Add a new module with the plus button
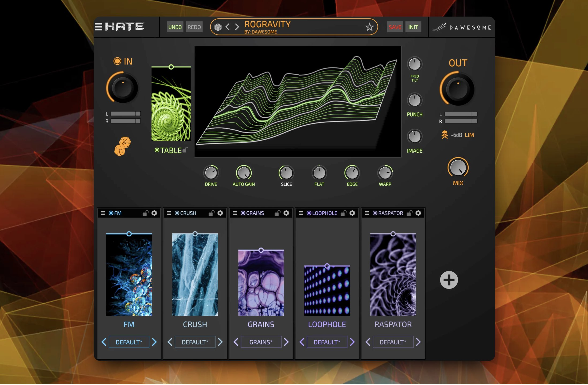 pyautogui.click(x=449, y=280)
